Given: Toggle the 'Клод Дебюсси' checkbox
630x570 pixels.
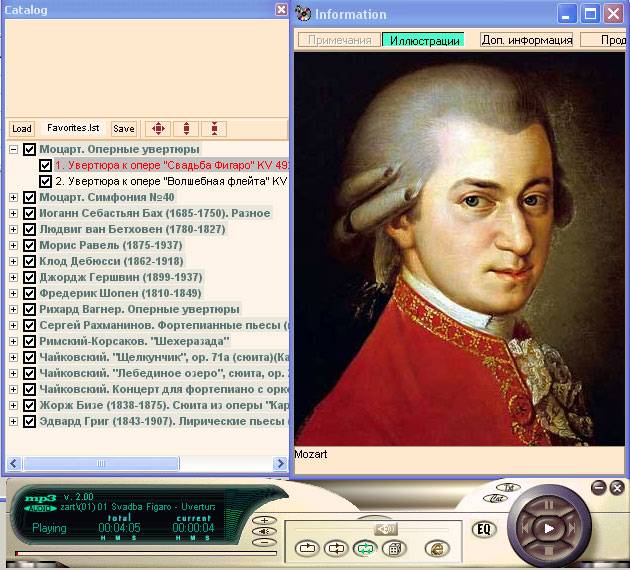Looking at the screenshot, I should [29, 262].
